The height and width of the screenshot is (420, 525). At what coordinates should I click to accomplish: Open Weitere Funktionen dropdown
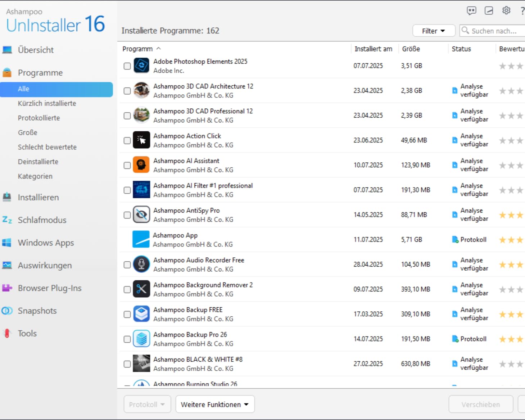215,405
